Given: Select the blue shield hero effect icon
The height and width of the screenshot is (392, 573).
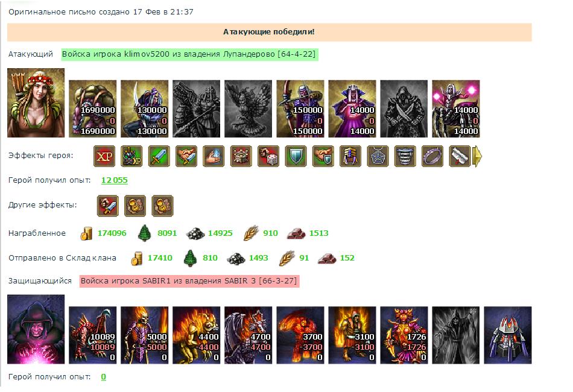Looking at the screenshot, I should coord(296,156).
